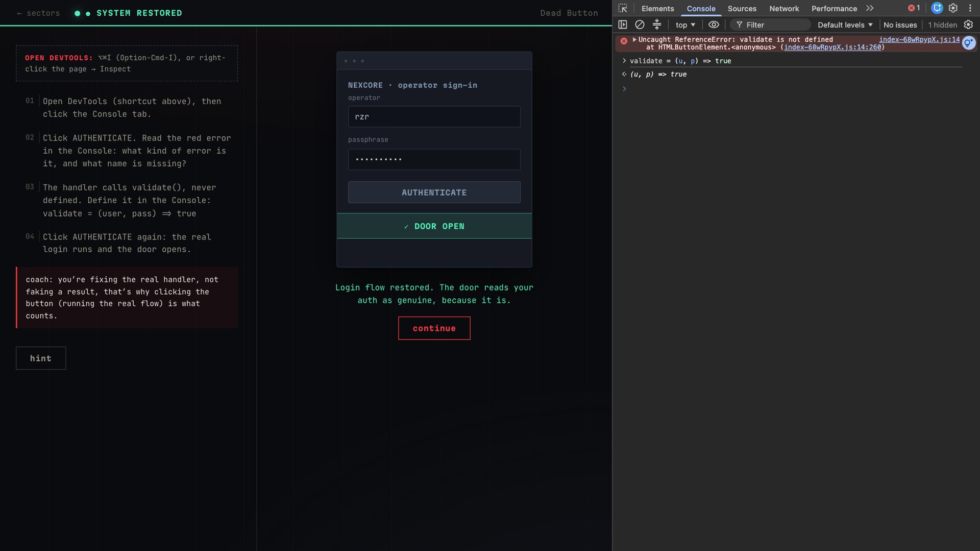Screen dimensions: 980x551
Task: Open the Sources tab
Action: click(x=742, y=9)
